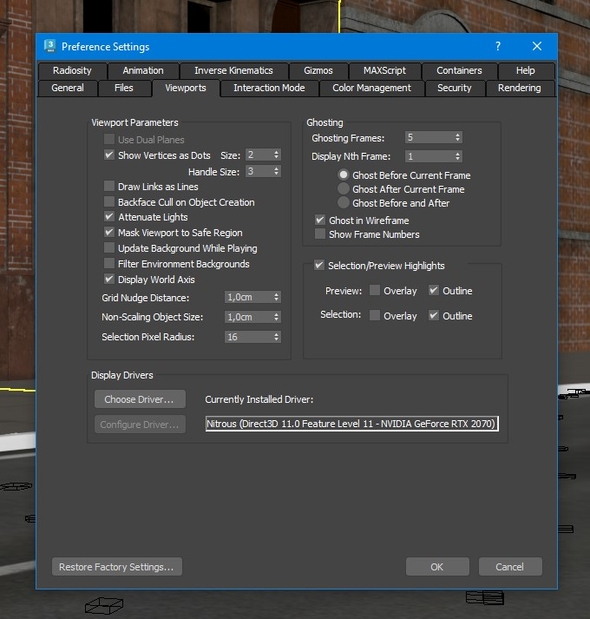Close the Preference Settings dialog
590x619 pixels.
(537, 46)
